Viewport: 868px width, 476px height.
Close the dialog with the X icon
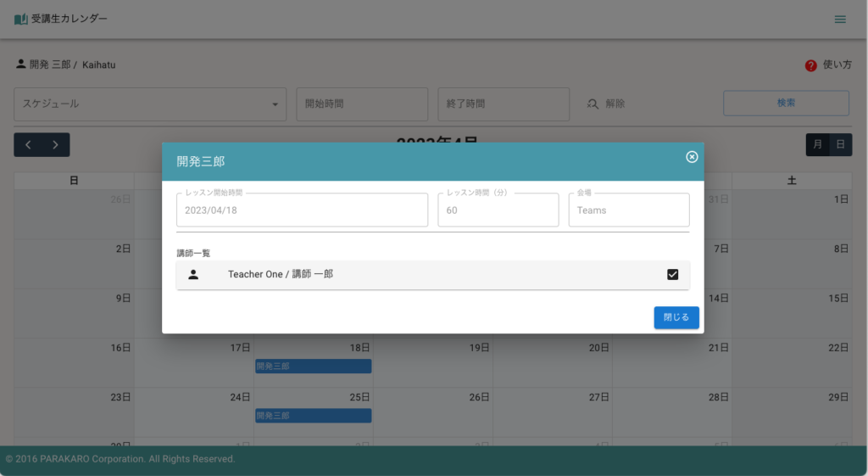click(692, 157)
